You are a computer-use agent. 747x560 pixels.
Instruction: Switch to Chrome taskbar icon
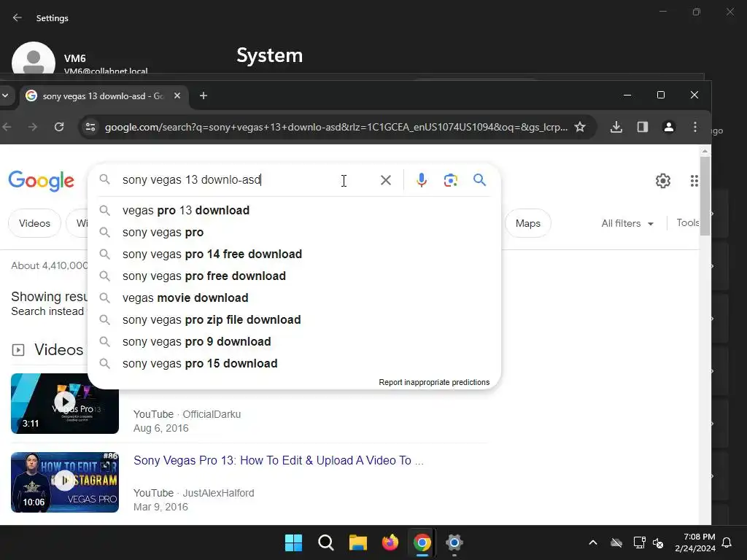[422, 542]
